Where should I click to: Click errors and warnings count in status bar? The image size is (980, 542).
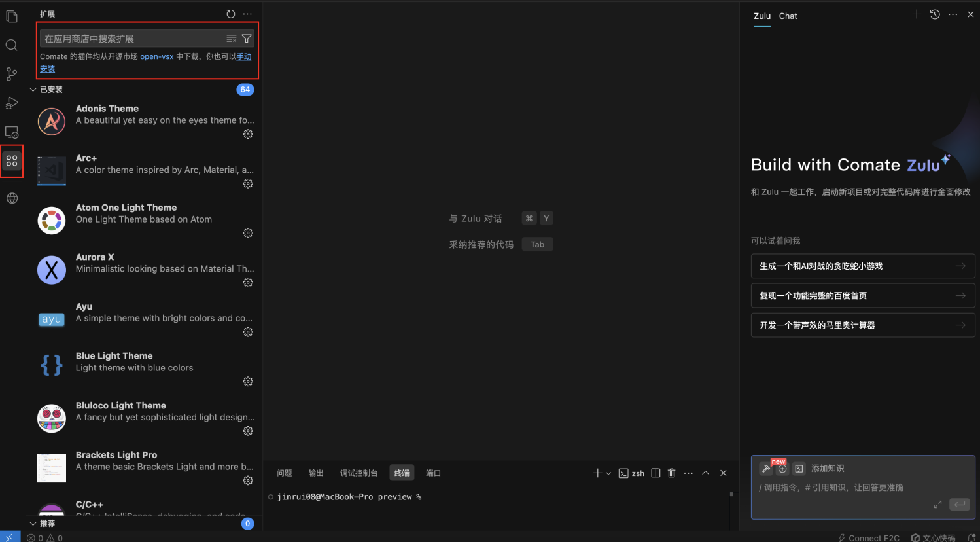(45, 538)
